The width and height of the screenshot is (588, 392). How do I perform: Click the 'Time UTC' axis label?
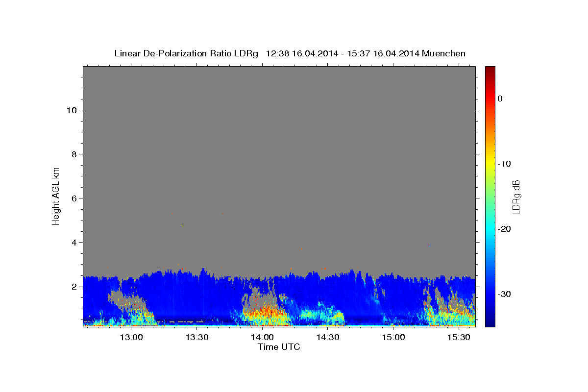pyautogui.click(x=279, y=347)
